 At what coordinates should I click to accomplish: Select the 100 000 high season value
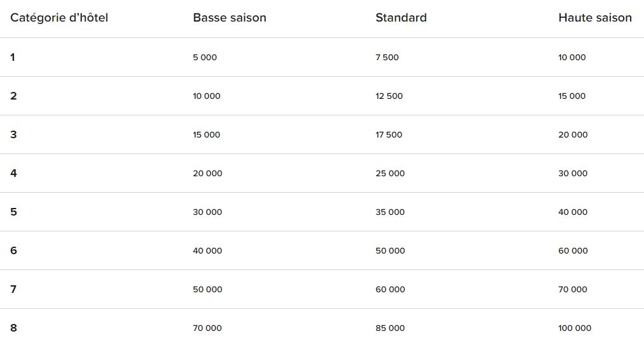(574, 328)
